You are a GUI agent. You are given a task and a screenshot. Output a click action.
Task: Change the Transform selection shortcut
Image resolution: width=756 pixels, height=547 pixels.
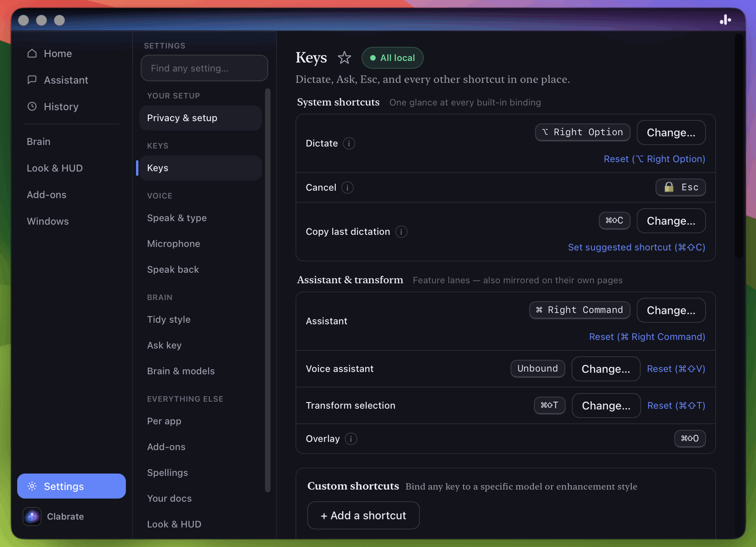[606, 406]
